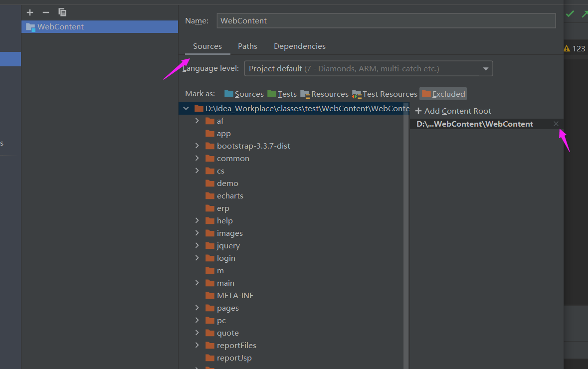Click the green checkmark icon
This screenshot has height=369, width=588.
[x=570, y=14]
